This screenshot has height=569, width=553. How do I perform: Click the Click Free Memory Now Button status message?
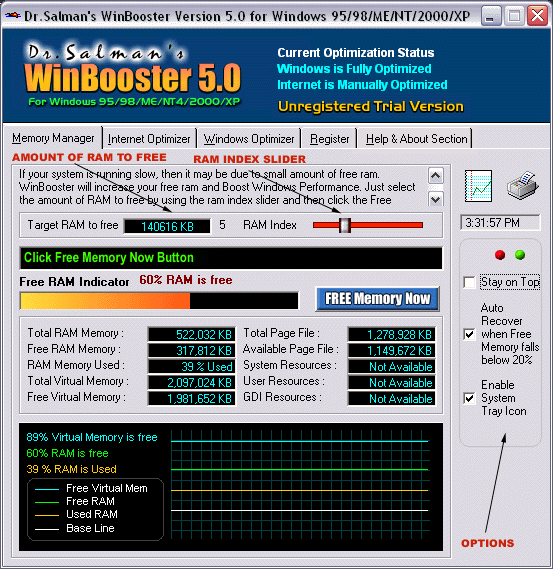click(x=109, y=257)
